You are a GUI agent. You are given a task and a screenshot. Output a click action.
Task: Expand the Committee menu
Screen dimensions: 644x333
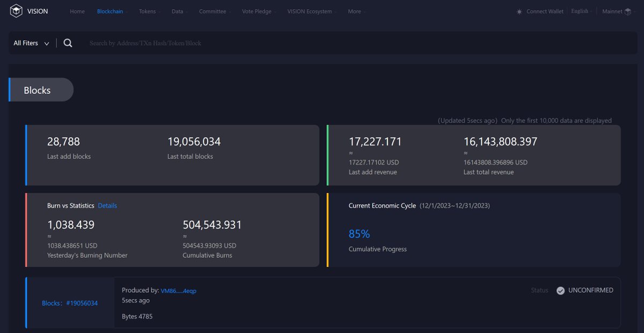[x=215, y=11]
